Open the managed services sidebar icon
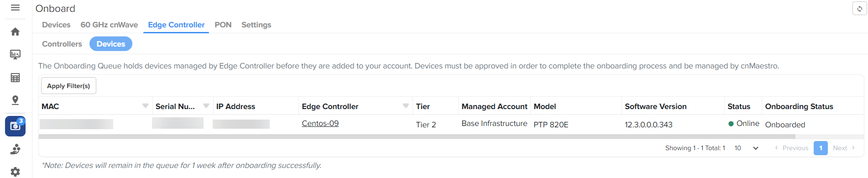The width and height of the screenshot is (868, 178). point(15,149)
